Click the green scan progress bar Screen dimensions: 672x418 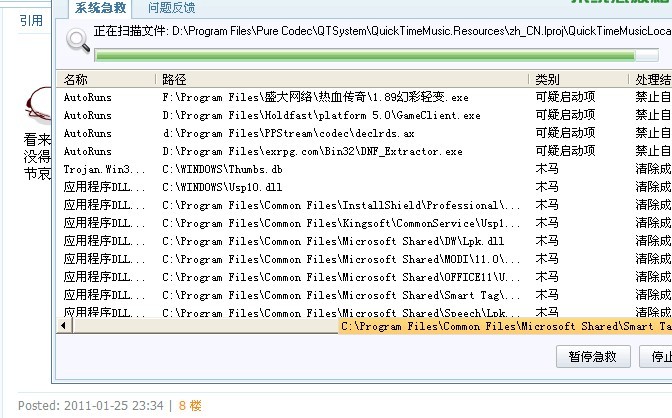(x=376, y=55)
